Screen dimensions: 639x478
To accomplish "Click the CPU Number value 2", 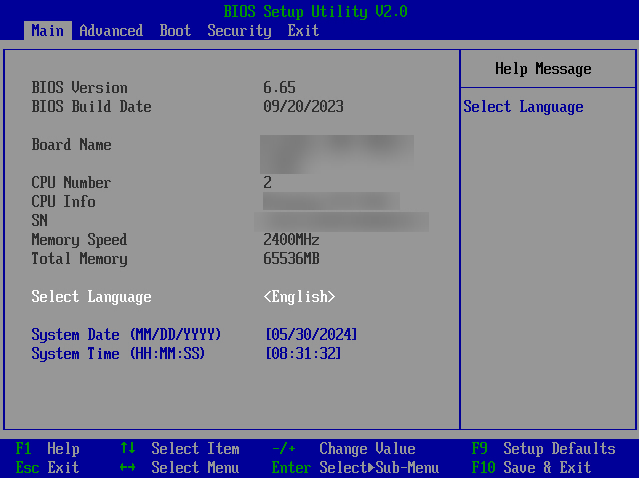I will 267,183.
